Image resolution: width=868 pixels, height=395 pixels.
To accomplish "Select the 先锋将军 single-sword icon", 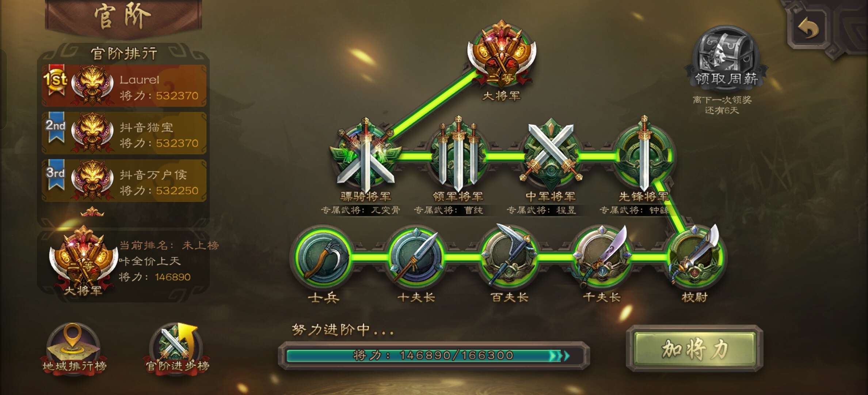I will click(x=644, y=155).
